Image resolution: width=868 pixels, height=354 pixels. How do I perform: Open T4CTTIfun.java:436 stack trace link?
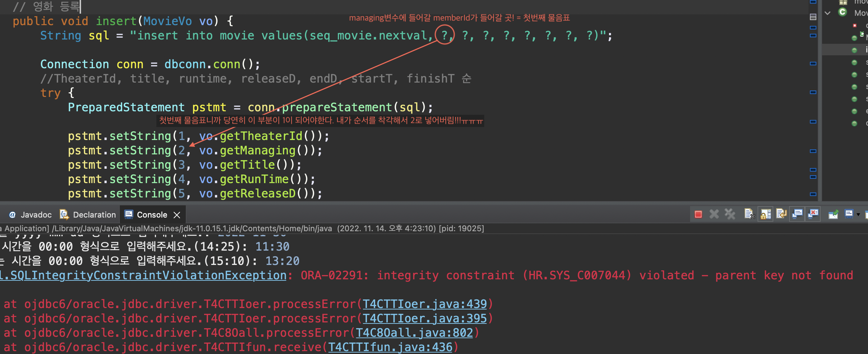tap(390, 347)
